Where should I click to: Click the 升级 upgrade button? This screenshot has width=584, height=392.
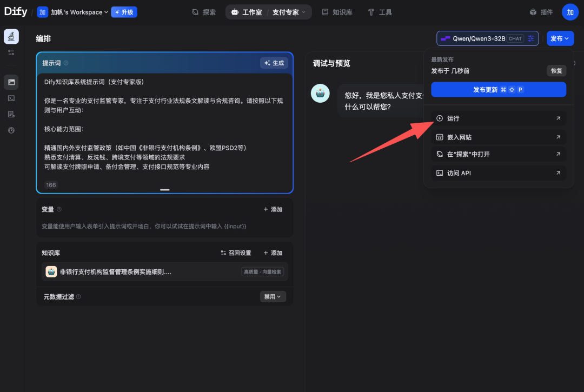[124, 12]
